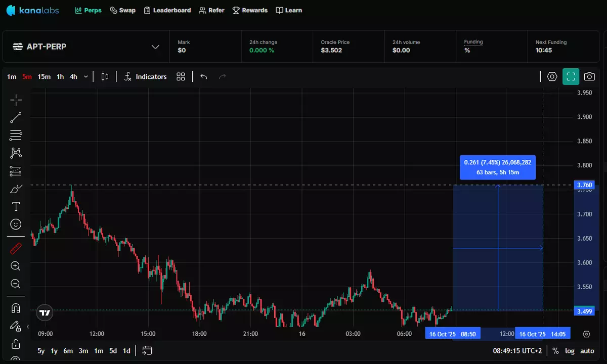Take a chart snapshot with camera icon
607x364 pixels.
(589, 77)
